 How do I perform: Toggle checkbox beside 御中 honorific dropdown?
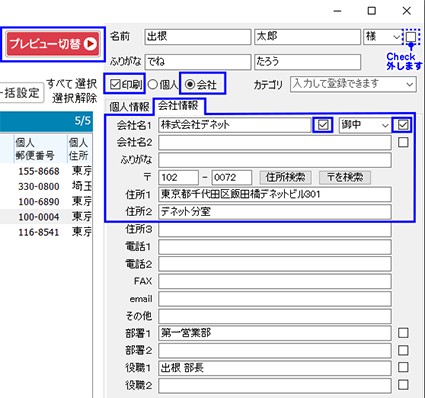pos(403,125)
